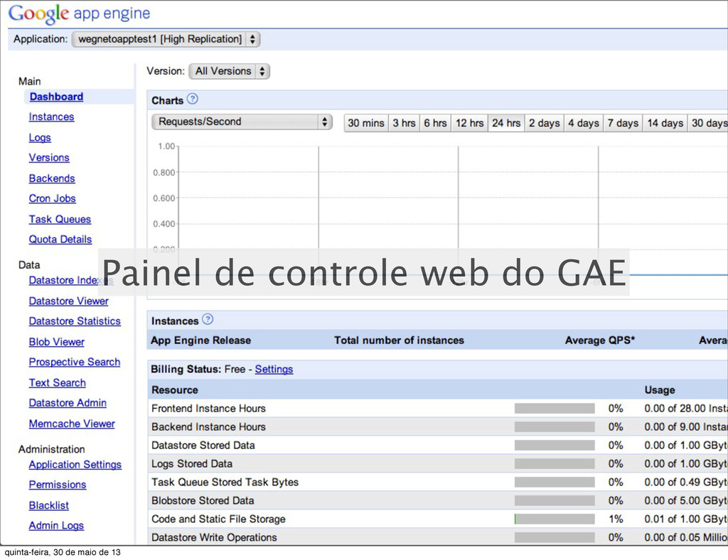Select the 7 days time range
The width and height of the screenshot is (728, 560).
[x=623, y=123]
